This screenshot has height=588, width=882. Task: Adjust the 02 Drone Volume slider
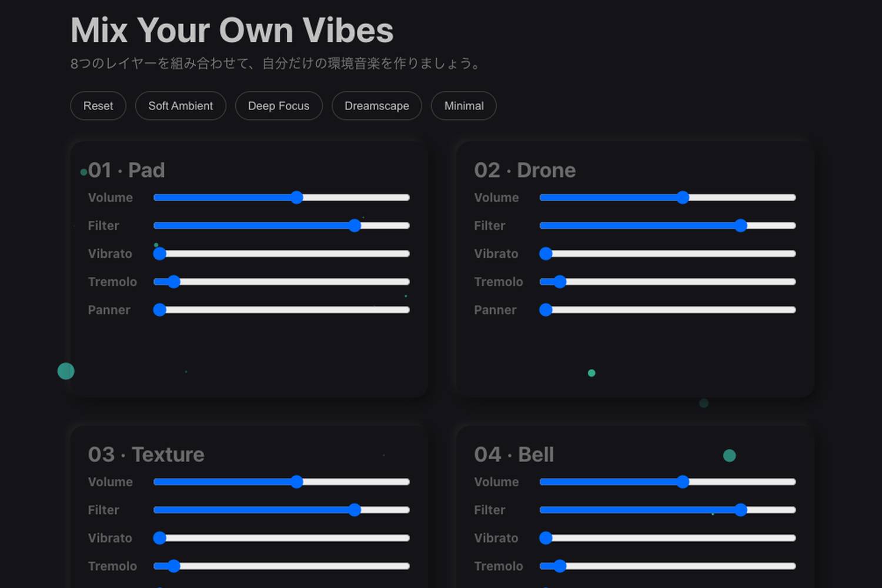(668, 198)
